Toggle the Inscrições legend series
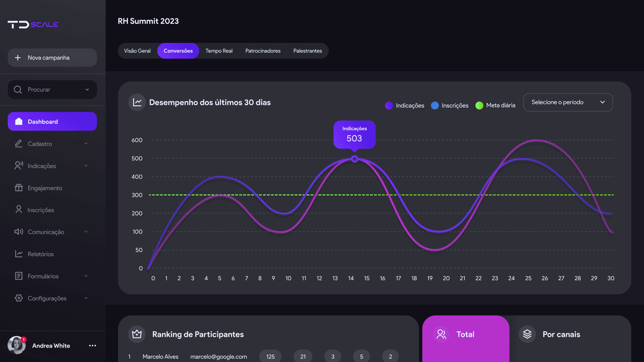644x362 pixels. [449, 106]
